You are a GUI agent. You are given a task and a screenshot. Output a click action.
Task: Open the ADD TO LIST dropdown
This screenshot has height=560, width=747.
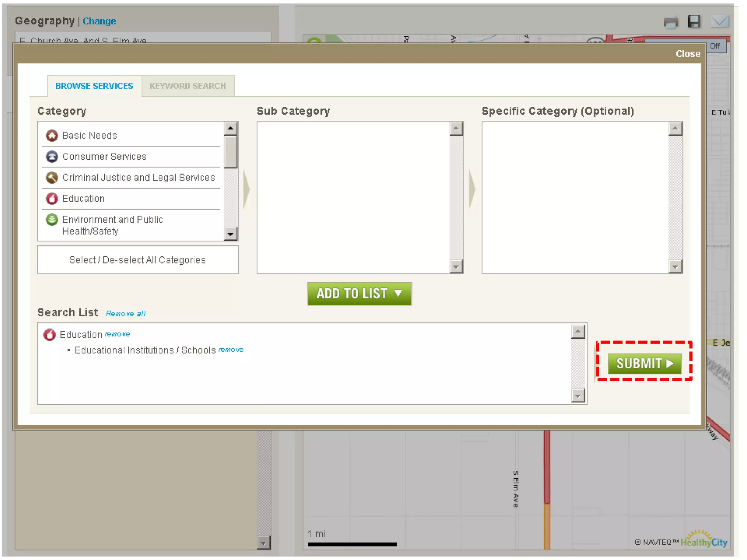tap(359, 294)
